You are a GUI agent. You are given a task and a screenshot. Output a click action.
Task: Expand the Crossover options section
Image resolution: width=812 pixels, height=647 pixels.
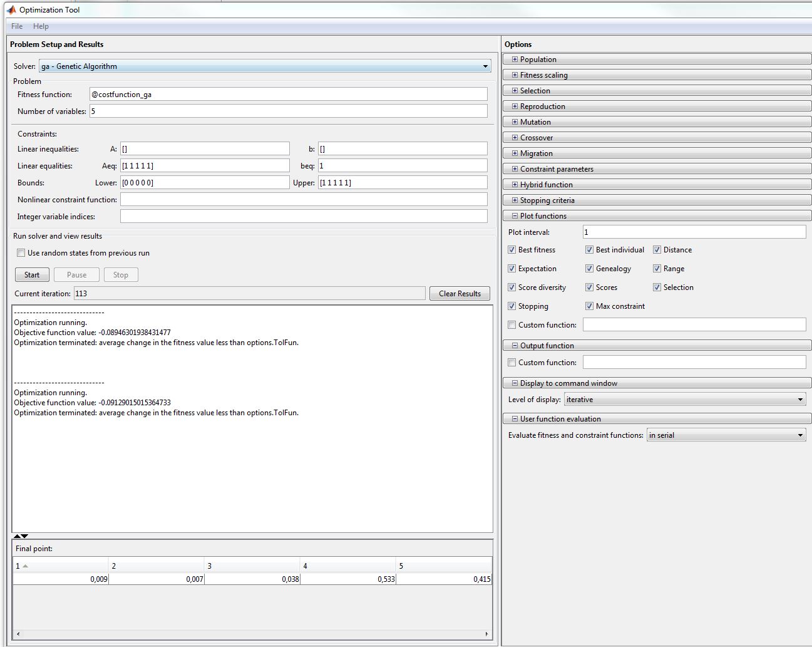(515, 138)
